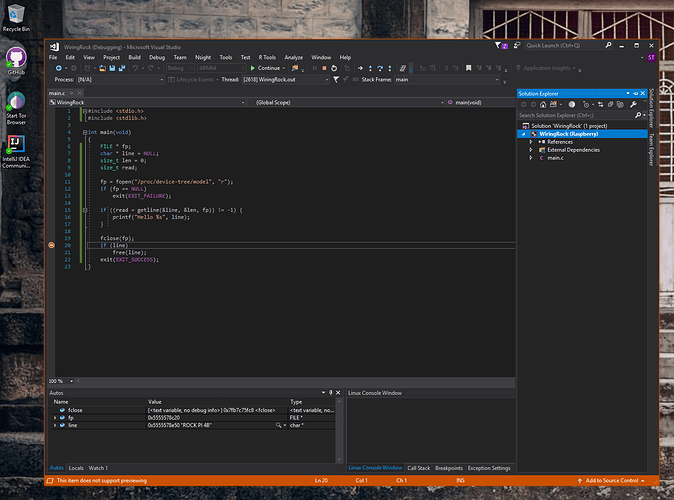Open the Process dropdown
The height and width of the screenshot is (500, 674).
[x=161, y=80]
